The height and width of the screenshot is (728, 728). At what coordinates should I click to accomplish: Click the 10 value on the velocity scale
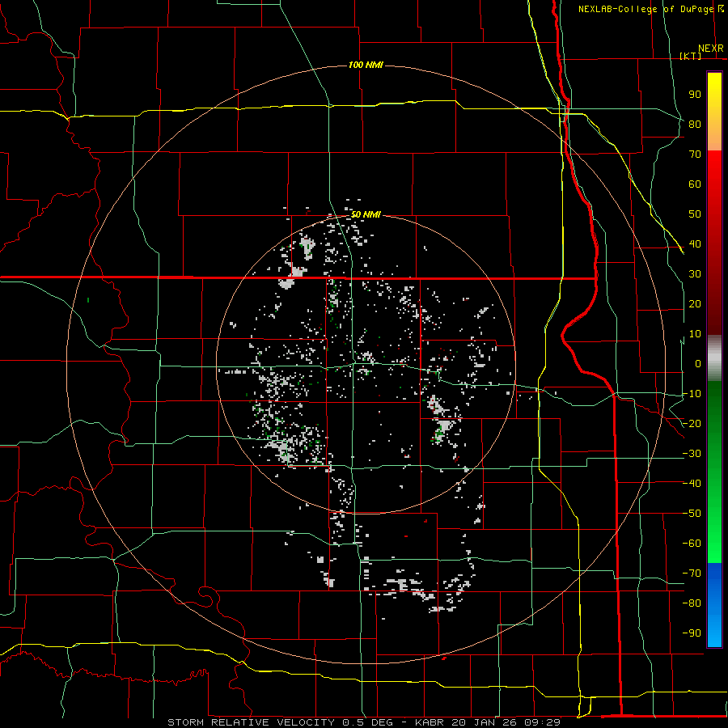(695, 334)
